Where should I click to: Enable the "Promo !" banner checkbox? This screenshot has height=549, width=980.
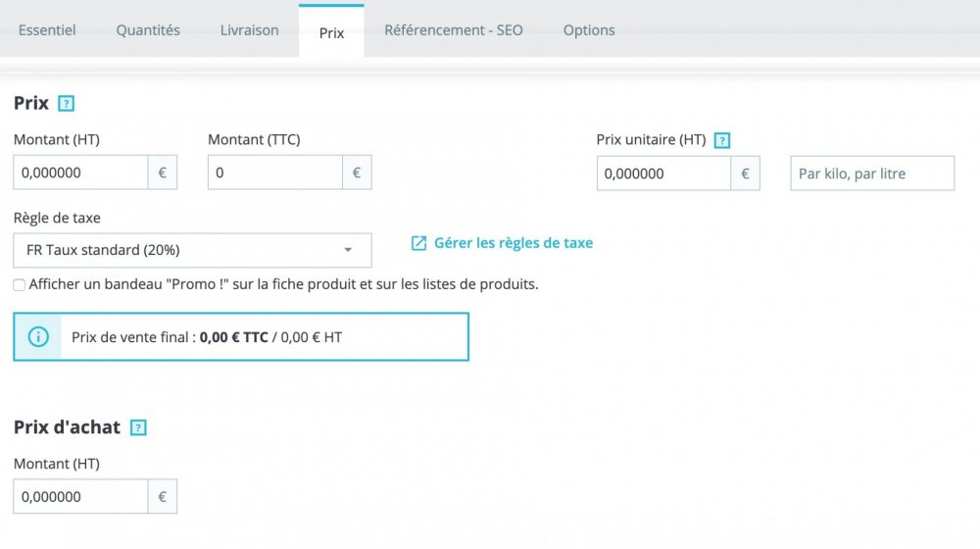click(20, 285)
